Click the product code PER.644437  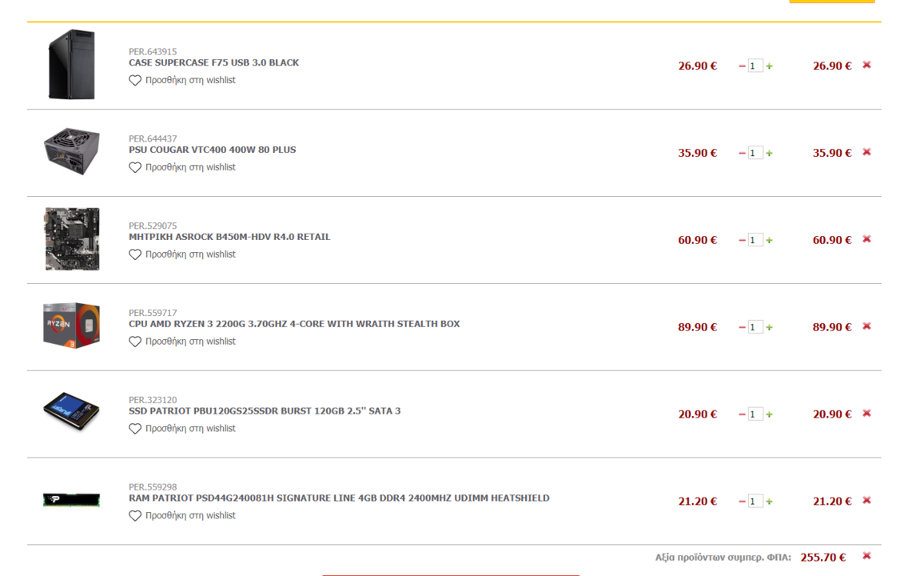[153, 139]
